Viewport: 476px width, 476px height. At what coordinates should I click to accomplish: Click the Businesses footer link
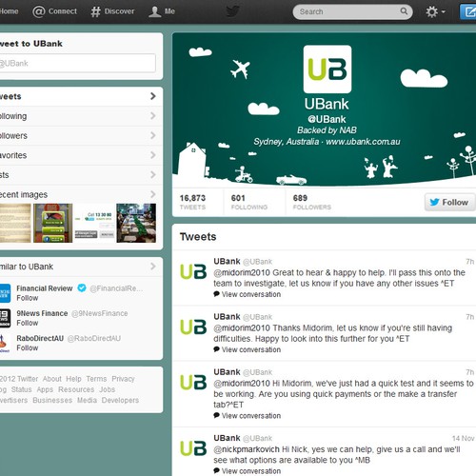pos(52,400)
